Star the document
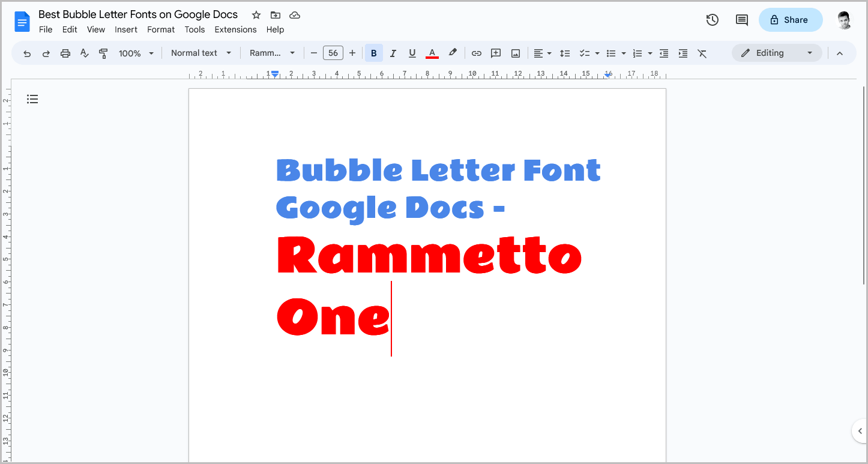The height and width of the screenshot is (464, 868). [x=256, y=14]
